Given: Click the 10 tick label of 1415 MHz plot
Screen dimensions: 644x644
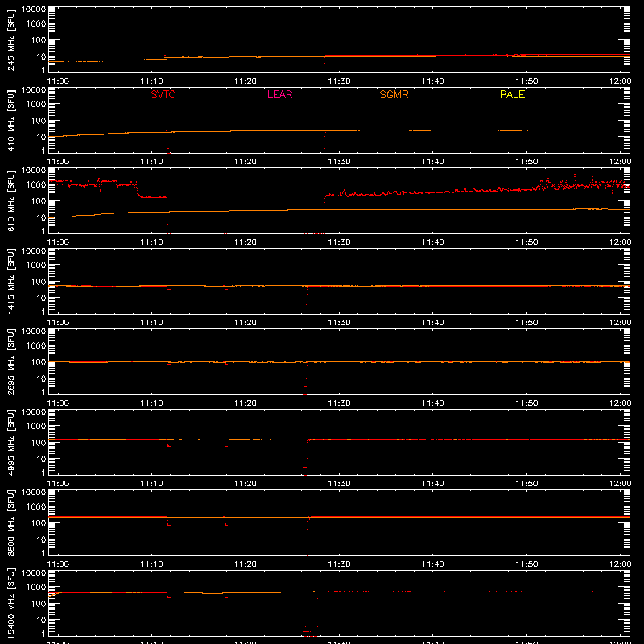Looking at the screenshot, I should coord(41,298).
